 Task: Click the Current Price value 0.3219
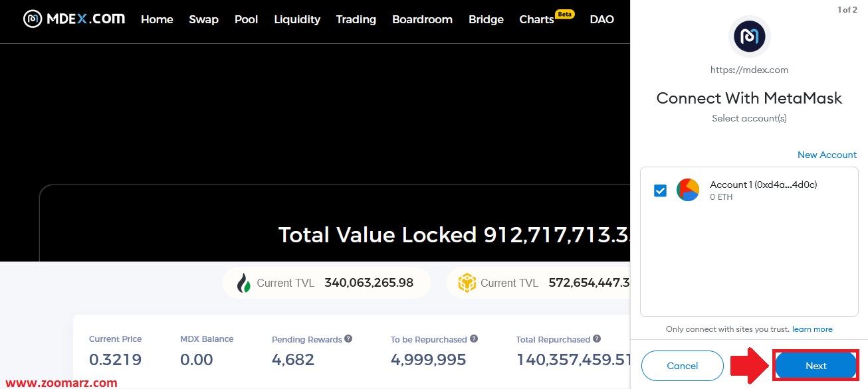click(115, 360)
